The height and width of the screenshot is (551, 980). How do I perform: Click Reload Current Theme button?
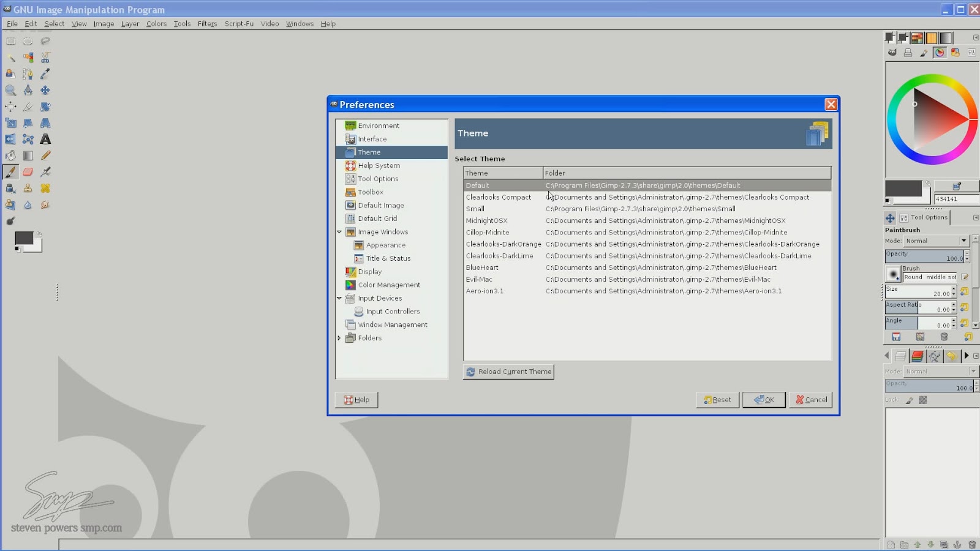click(x=509, y=372)
